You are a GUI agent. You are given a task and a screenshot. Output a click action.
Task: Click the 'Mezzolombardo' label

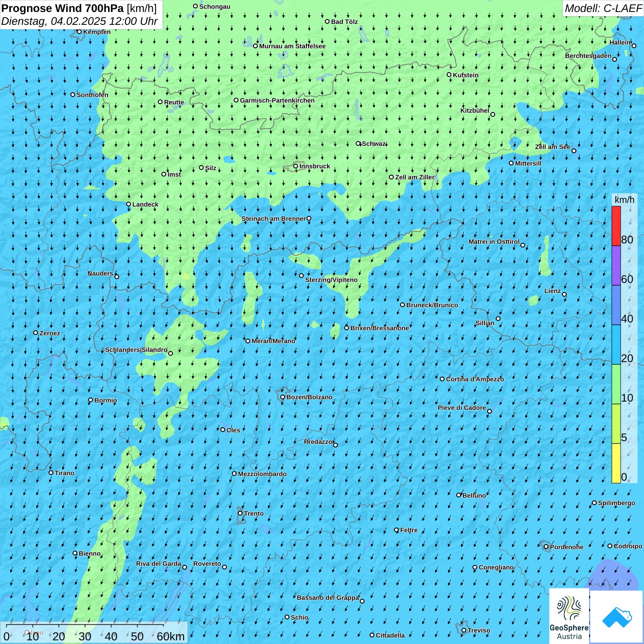click(x=262, y=474)
